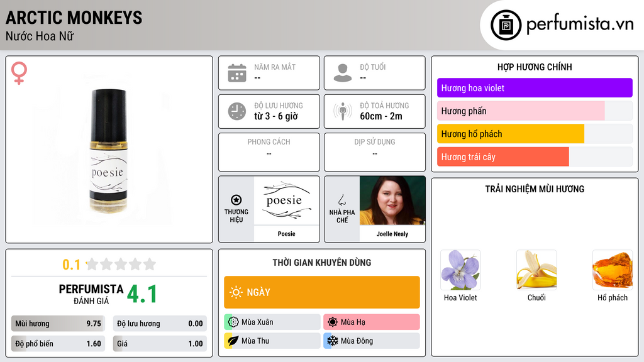Click the calendar icon beside Năm ra mắt
The width and height of the screenshot is (644, 362).
pyautogui.click(x=237, y=73)
